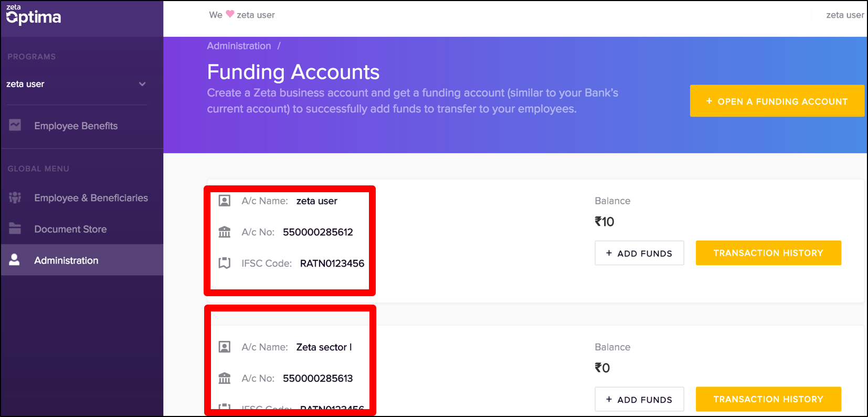868x417 pixels.
Task: Add funds to the zeta user account
Action: [639, 253]
